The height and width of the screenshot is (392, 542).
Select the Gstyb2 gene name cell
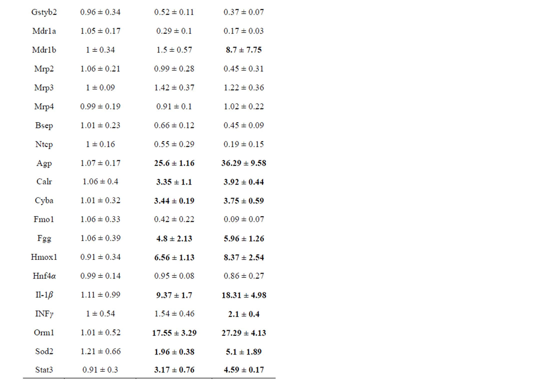coord(44,12)
